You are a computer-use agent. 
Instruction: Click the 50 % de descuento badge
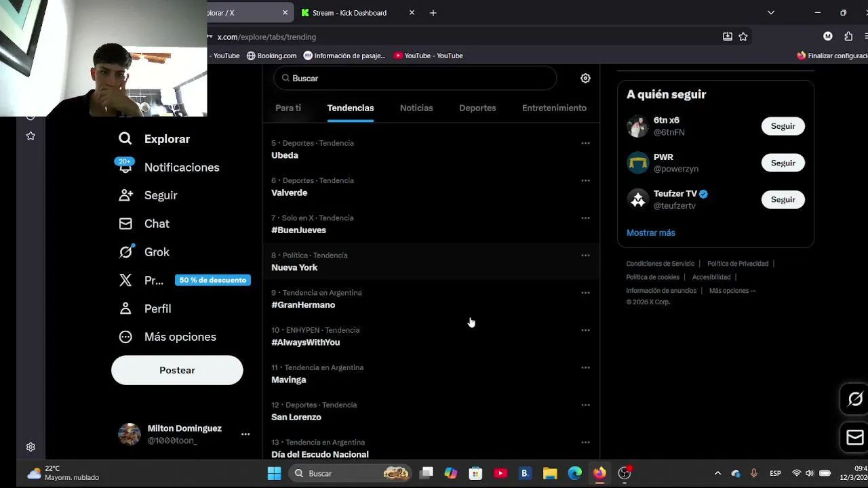tap(213, 280)
